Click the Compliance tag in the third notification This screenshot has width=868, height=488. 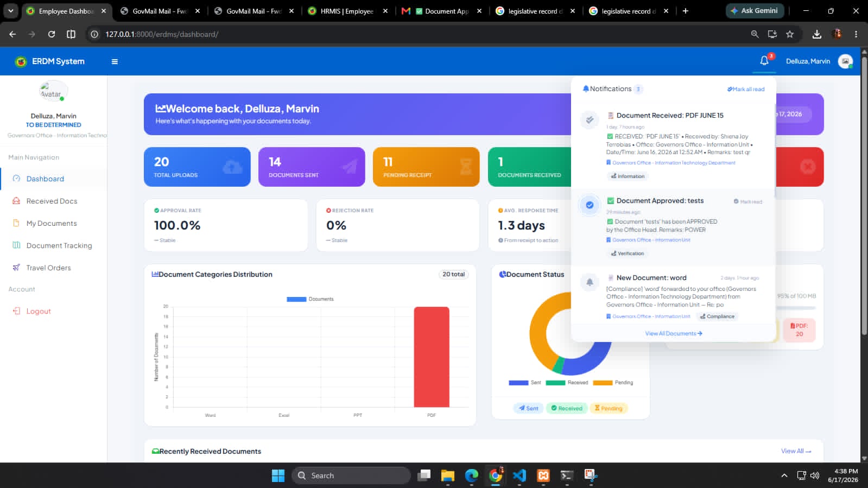tap(717, 316)
